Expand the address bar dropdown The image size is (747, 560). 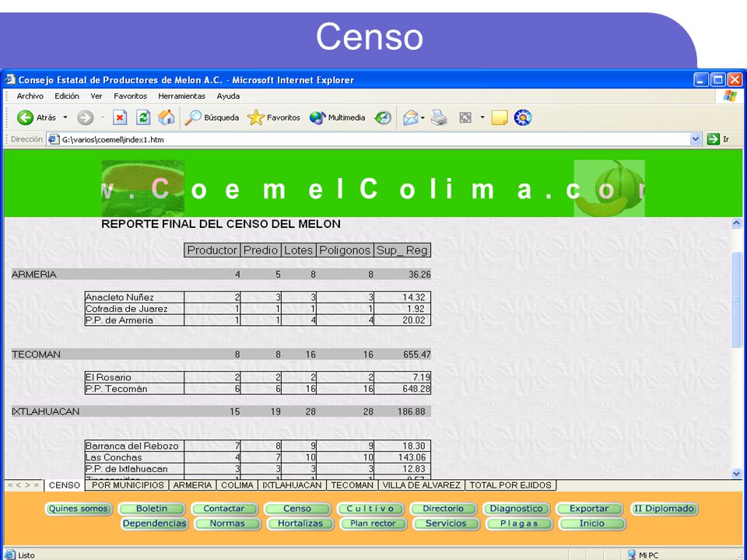(x=696, y=139)
